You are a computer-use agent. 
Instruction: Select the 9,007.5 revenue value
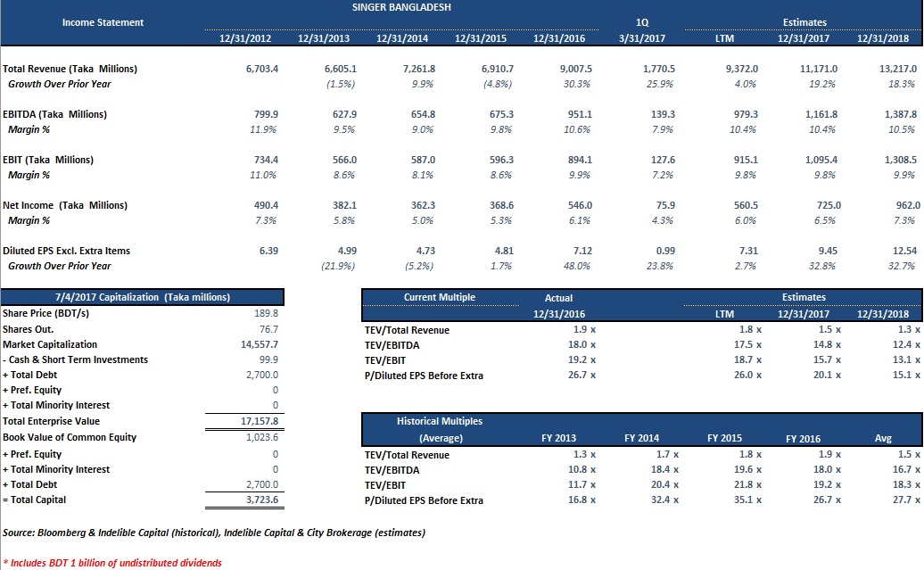(576, 69)
